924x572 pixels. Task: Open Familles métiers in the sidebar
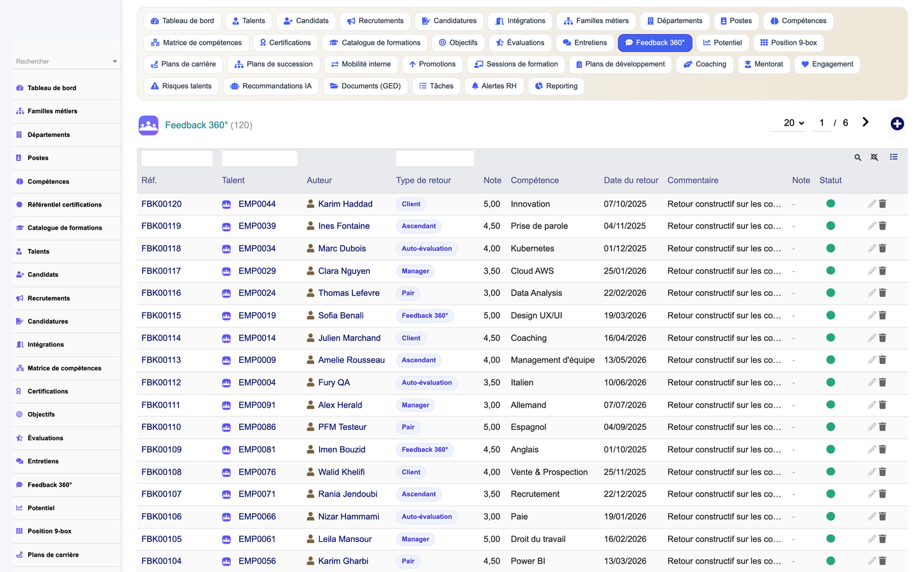(x=67, y=111)
